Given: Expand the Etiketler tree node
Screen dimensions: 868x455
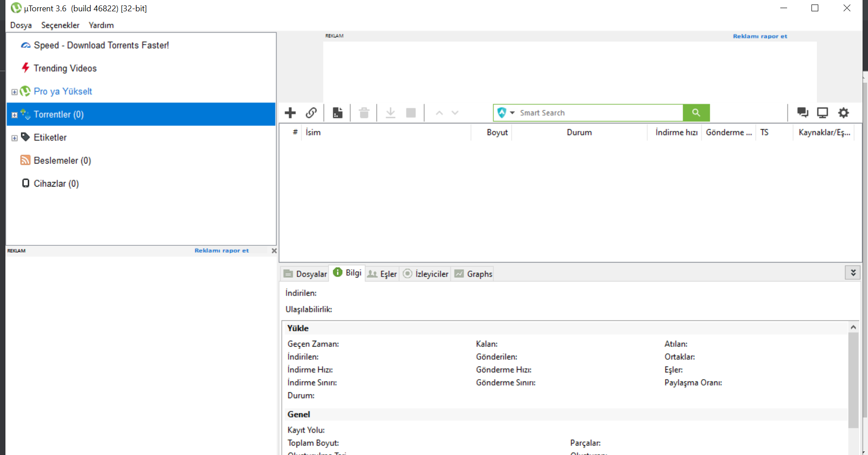Looking at the screenshot, I should click(14, 138).
